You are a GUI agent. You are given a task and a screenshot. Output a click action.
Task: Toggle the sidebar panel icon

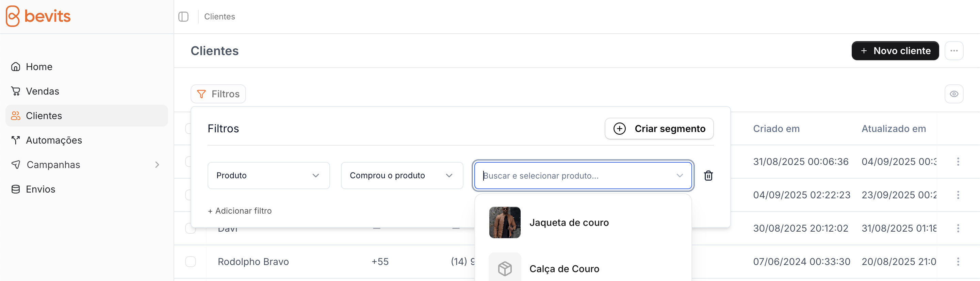[183, 17]
